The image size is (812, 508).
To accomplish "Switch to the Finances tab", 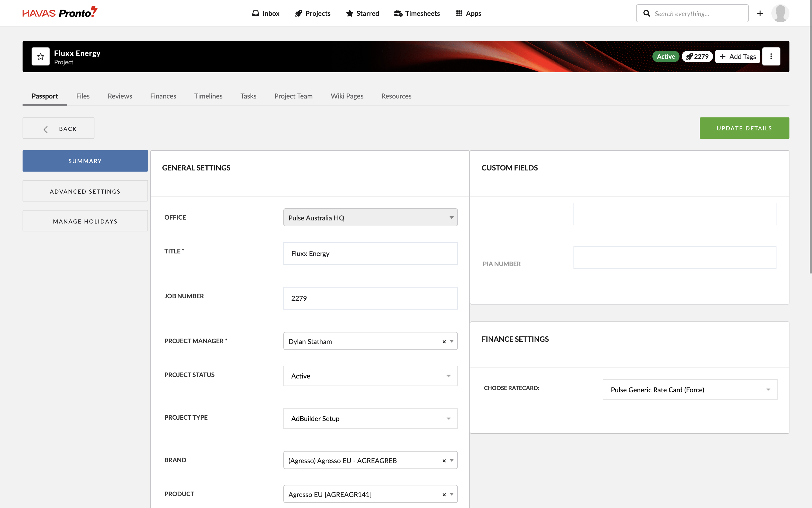I will tap(163, 96).
